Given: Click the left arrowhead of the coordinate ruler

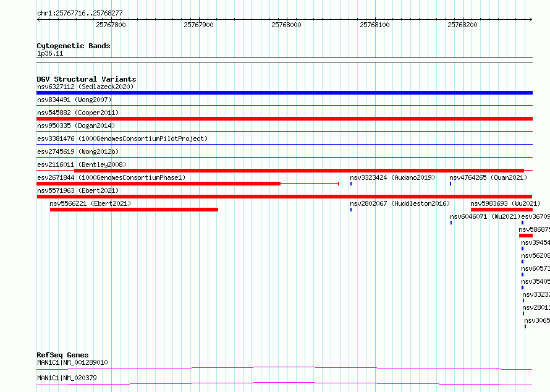Looking at the screenshot, I should (39, 19).
